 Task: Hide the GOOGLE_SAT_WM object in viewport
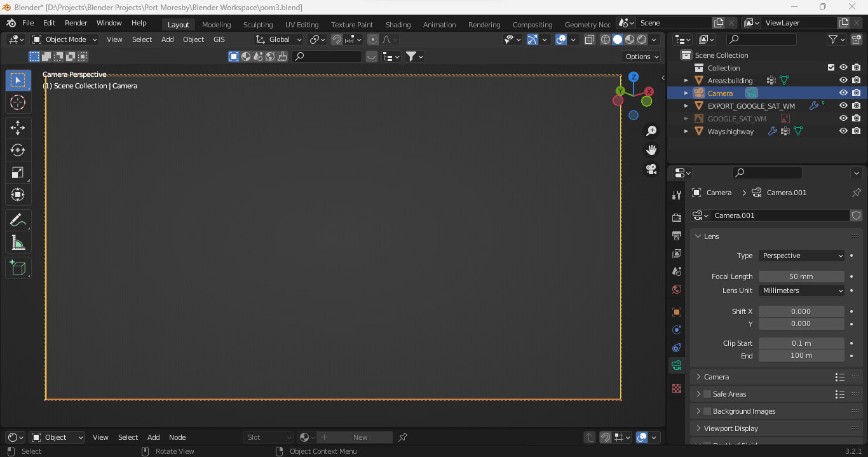(843, 118)
